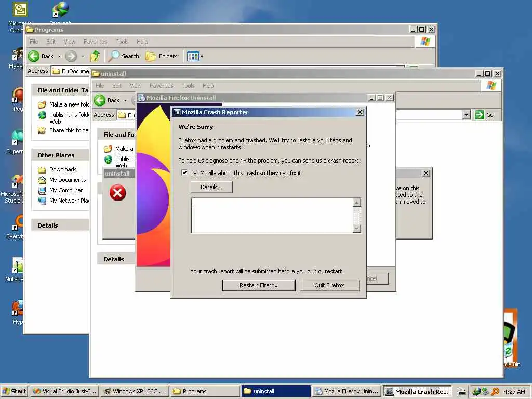Open File menu in uninstall window
Screen dimensions: 532x399
coord(100,86)
